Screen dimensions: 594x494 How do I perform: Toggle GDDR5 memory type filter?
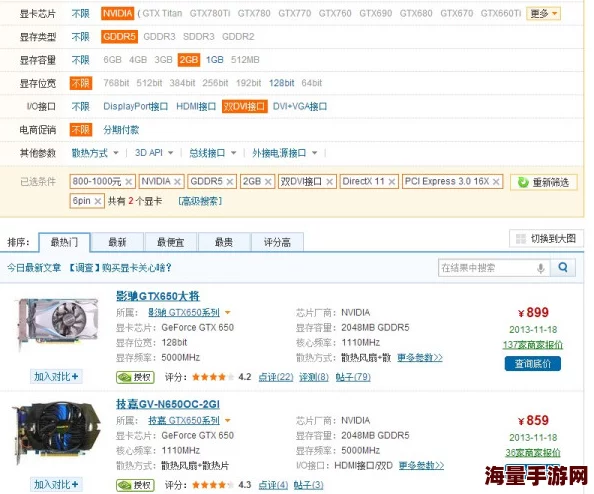pos(119,37)
